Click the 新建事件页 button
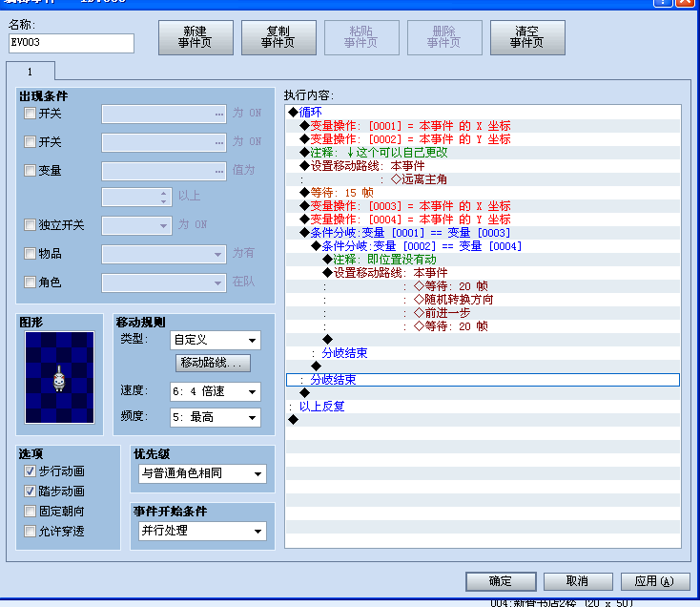The height and width of the screenshot is (607, 700). pos(196,37)
